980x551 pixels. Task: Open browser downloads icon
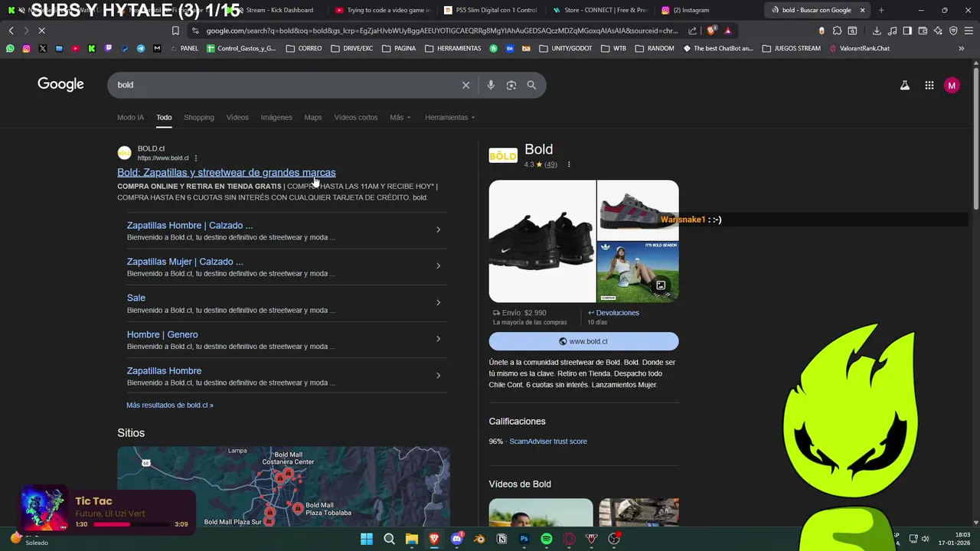tap(877, 31)
